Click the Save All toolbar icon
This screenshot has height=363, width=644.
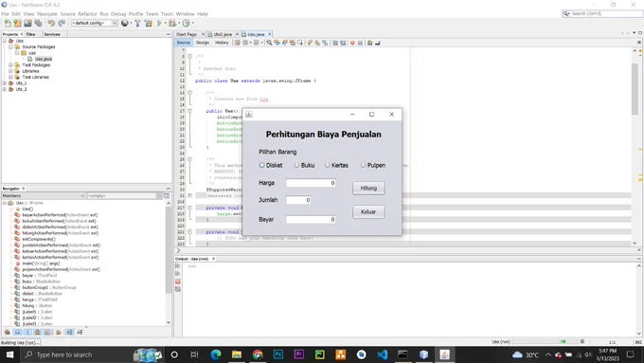pos(39,23)
